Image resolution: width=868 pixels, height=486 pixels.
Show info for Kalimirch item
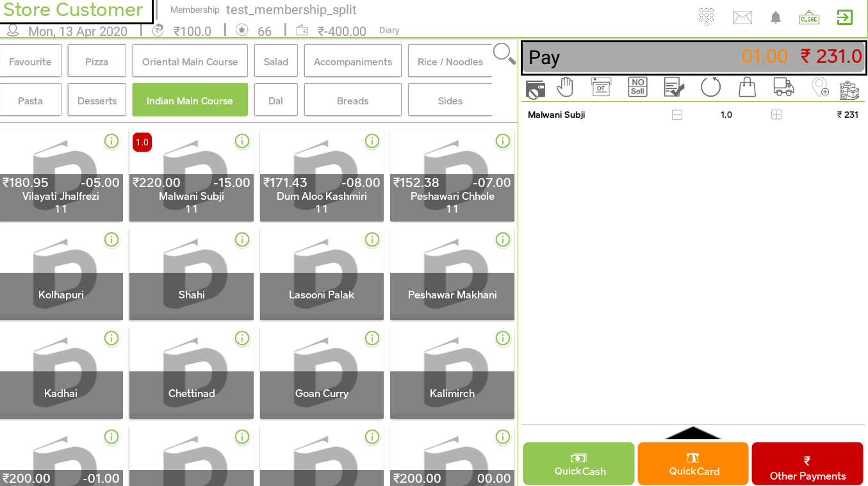(x=503, y=338)
